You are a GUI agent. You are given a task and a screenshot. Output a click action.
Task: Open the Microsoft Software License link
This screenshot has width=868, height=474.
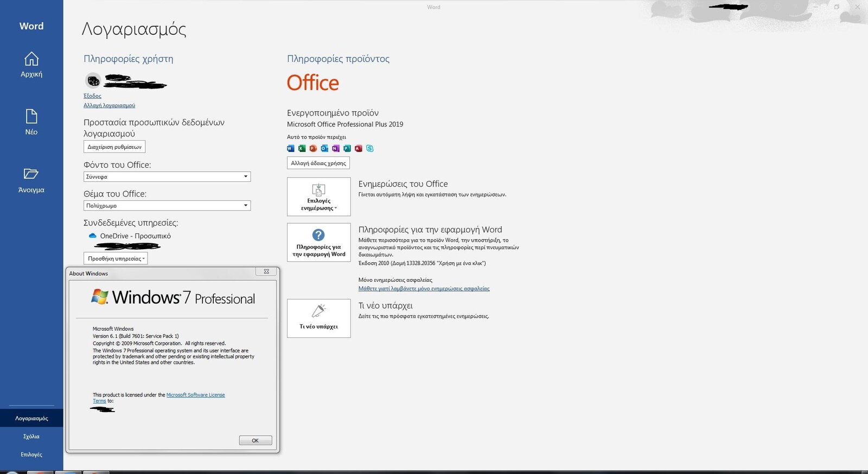195,395
